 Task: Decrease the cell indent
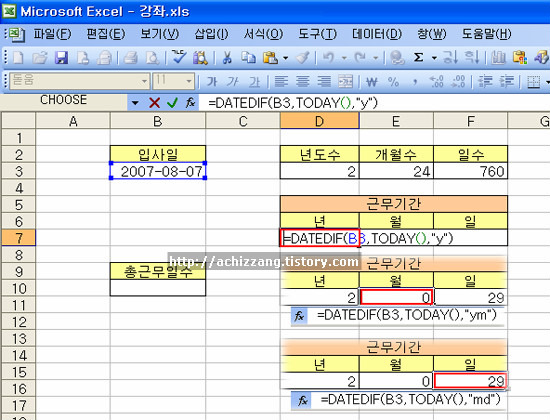(485, 82)
